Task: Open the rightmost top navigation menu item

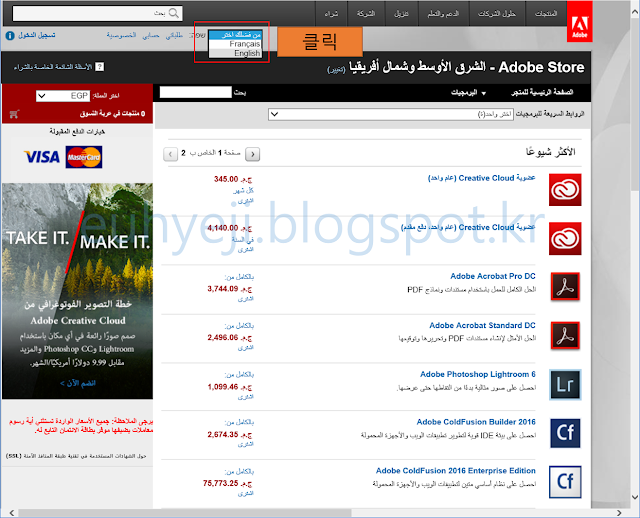Action: (x=546, y=13)
